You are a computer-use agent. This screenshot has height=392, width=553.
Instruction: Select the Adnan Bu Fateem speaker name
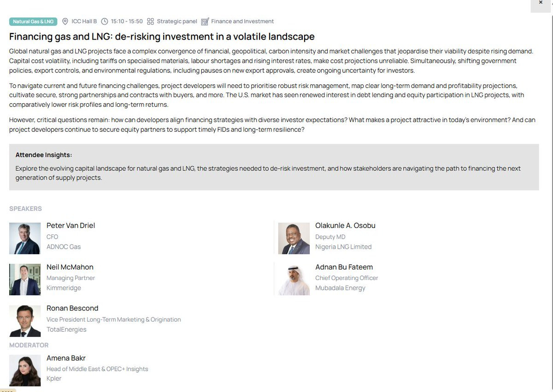click(x=344, y=267)
